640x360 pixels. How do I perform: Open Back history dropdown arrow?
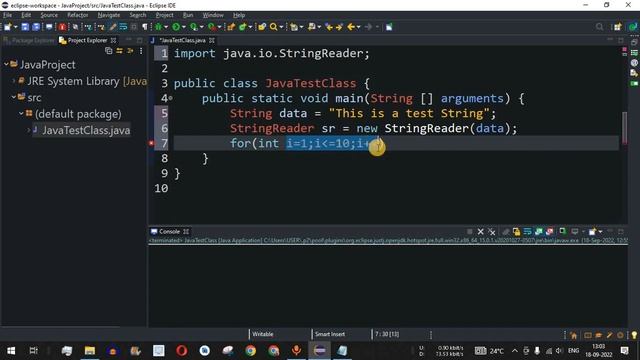coord(358,27)
